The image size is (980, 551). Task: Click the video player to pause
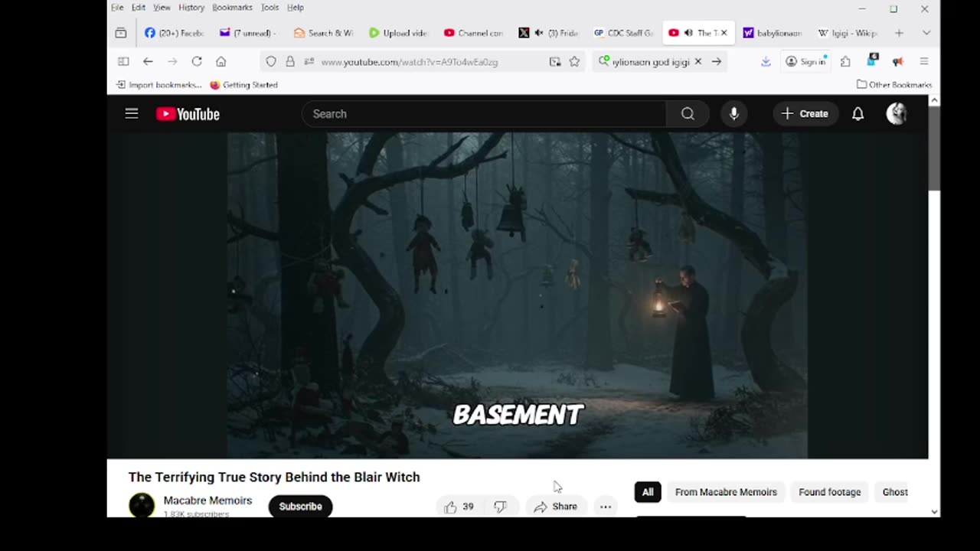517,295
